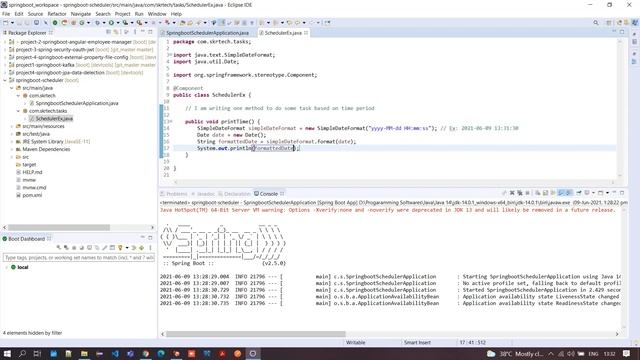Switch to the Problems tab
The width and height of the screenshot is (640, 360).
(x=174, y=194)
